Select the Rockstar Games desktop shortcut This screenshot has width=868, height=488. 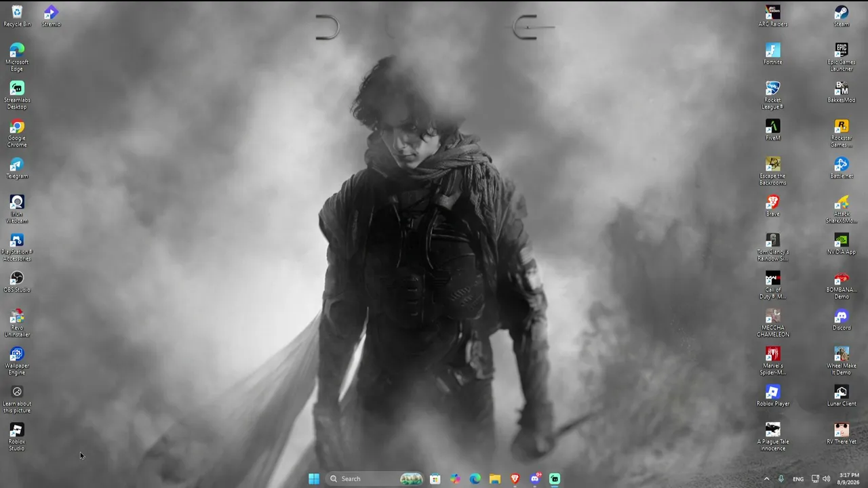click(x=842, y=134)
